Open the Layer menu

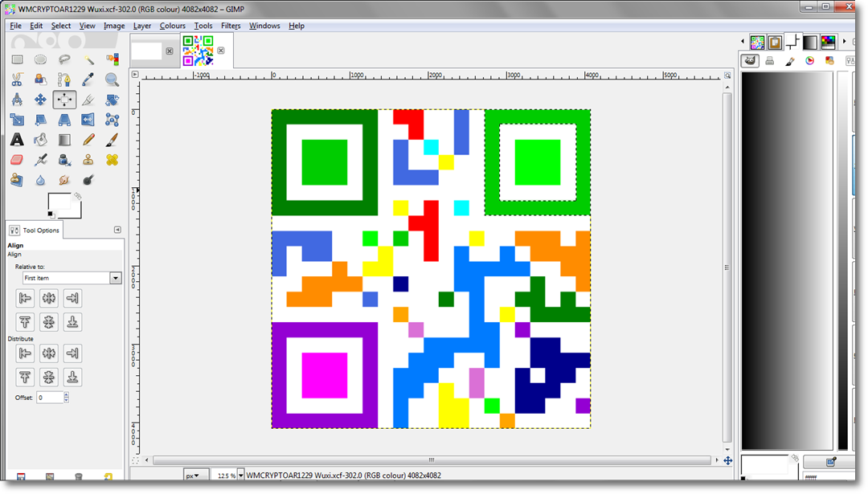[141, 26]
